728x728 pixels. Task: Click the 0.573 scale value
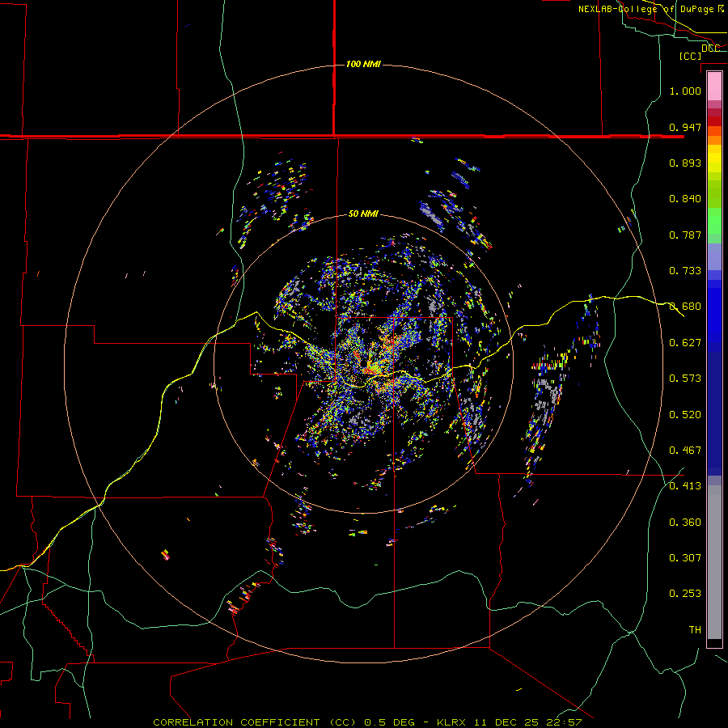click(685, 379)
